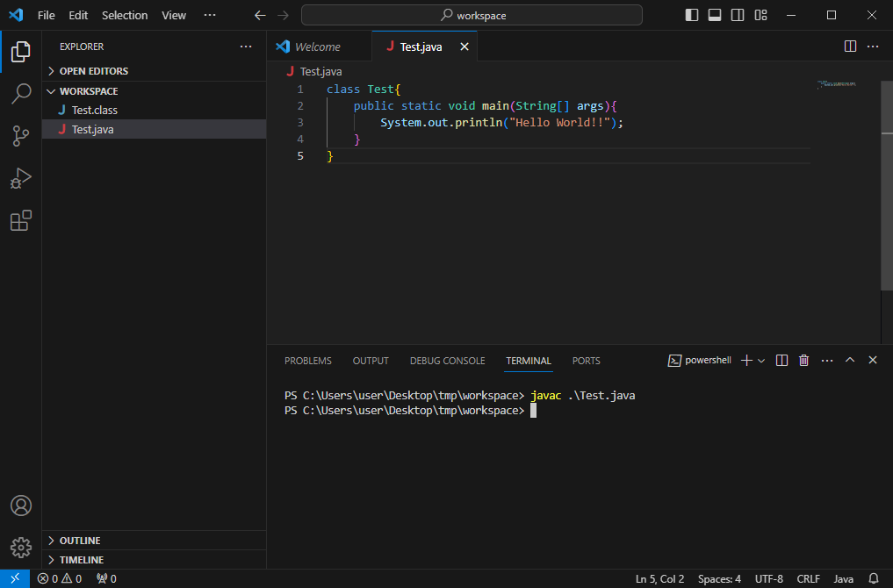The height and width of the screenshot is (588, 893).
Task: Change indentation via Spaces: 4
Action: (719, 579)
